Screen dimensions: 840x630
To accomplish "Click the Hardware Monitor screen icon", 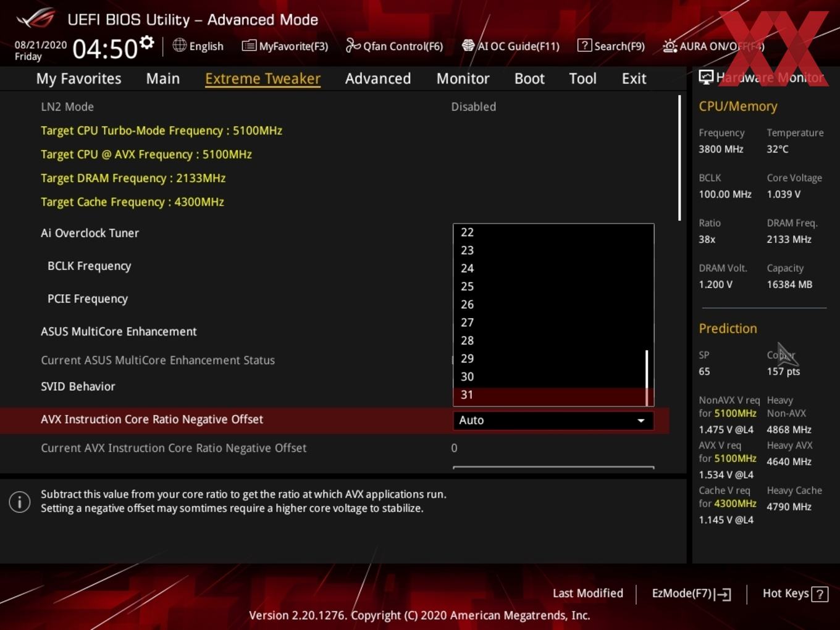I will click(706, 77).
